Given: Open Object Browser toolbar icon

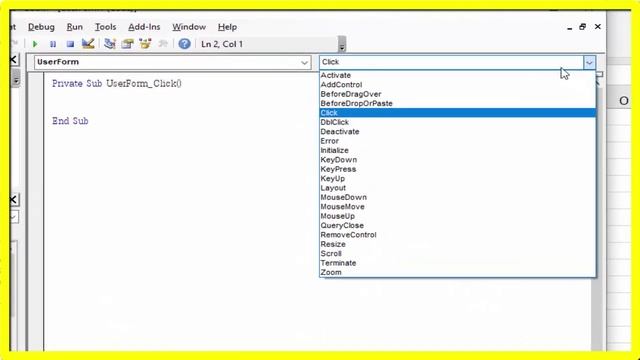Looking at the screenshot, I should pyautogui.click(x=145, y=43).
